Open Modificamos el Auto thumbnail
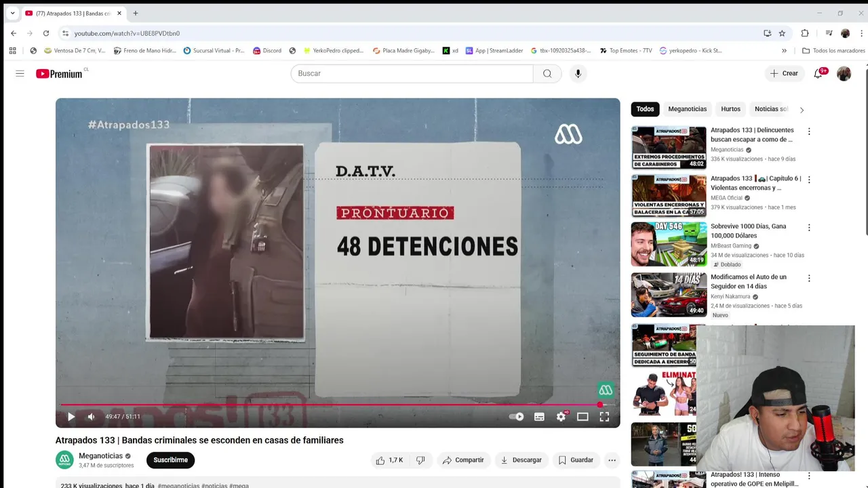The height and width of the screenshot is (488, 868). (669, 295)
